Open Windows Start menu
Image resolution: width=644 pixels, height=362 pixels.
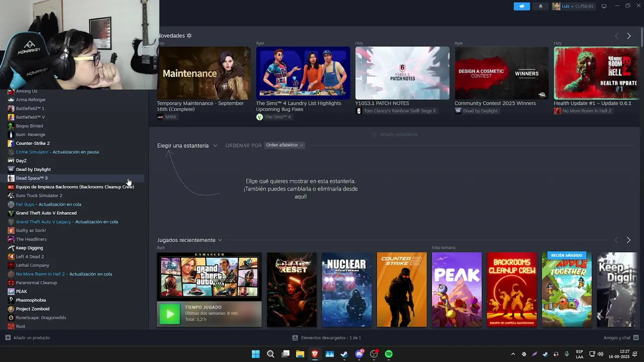(256, 354)
